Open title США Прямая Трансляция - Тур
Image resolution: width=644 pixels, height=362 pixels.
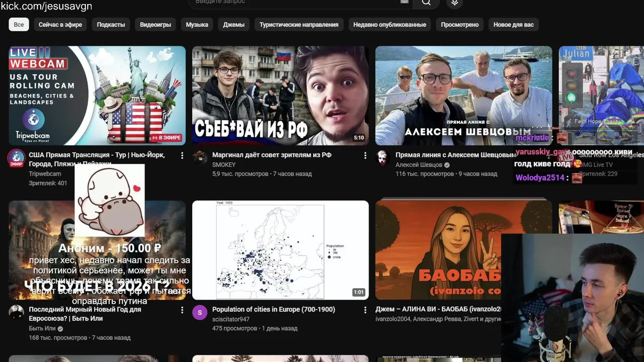[x=97, y=159]
